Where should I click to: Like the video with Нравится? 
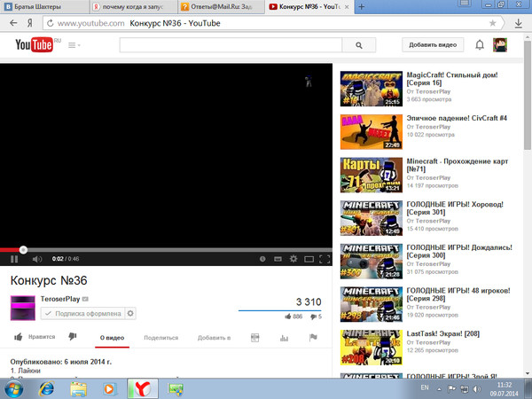pyautogui.click(x=35, y=337)
